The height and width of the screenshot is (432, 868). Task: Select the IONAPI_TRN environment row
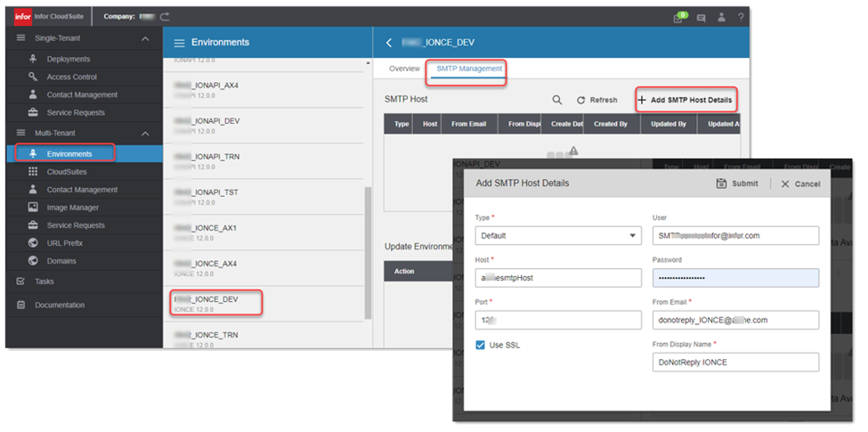[x=264, y=161]
